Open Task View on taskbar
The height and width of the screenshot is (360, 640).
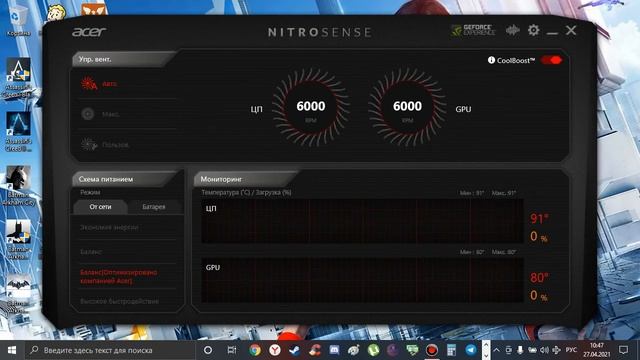tap(231, 350)
